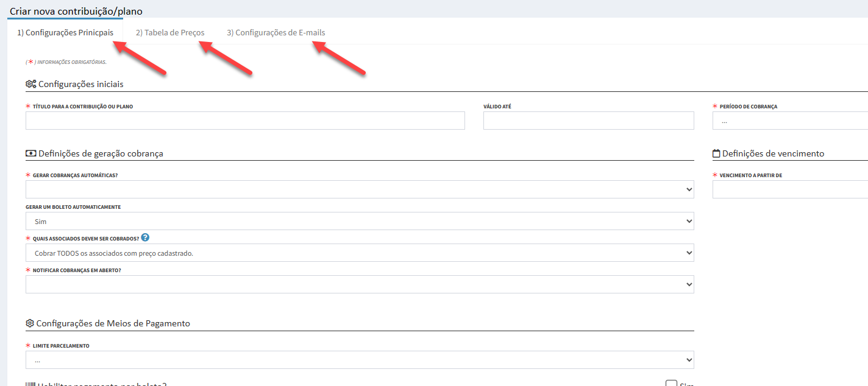This screenshot has height=386, width=868.
Task: Open the Limite parcelamento dropdown
Action: point(360,360)
